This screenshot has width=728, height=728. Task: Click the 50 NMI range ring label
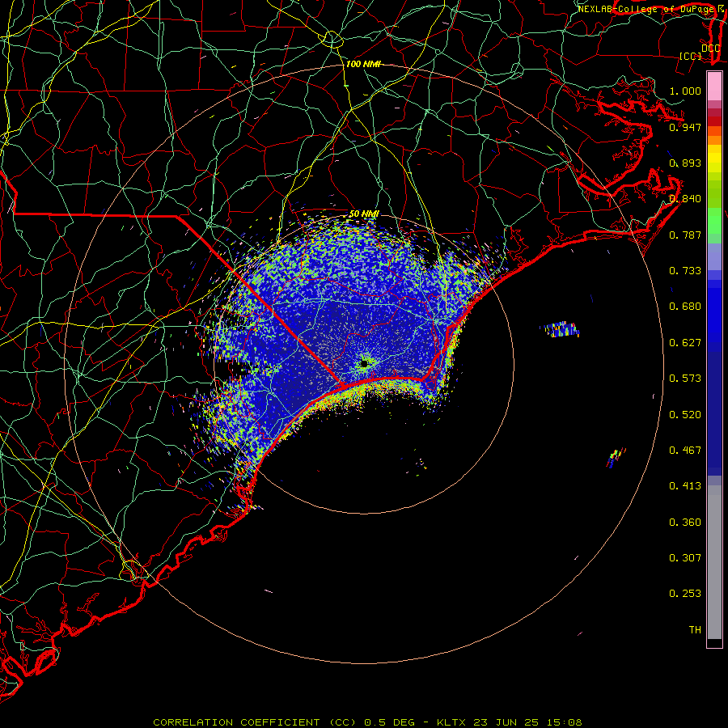[364, 214]
